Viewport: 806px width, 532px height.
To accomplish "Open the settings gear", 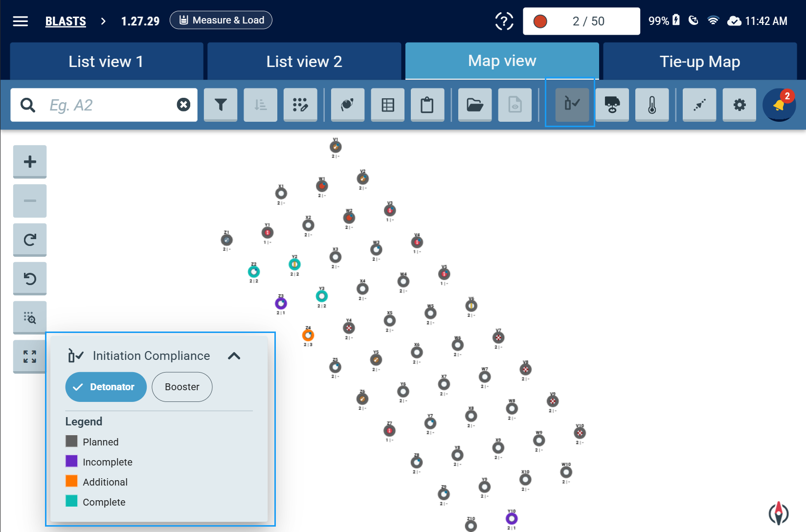I will [x=739, y=105].
